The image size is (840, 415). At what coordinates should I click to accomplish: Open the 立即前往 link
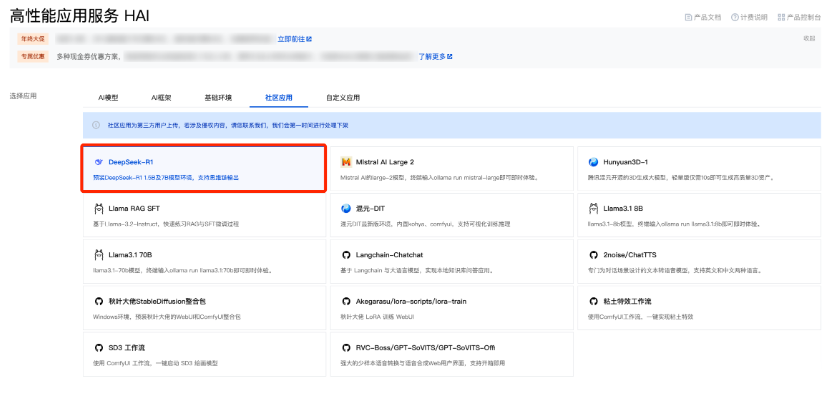point(295,39)
